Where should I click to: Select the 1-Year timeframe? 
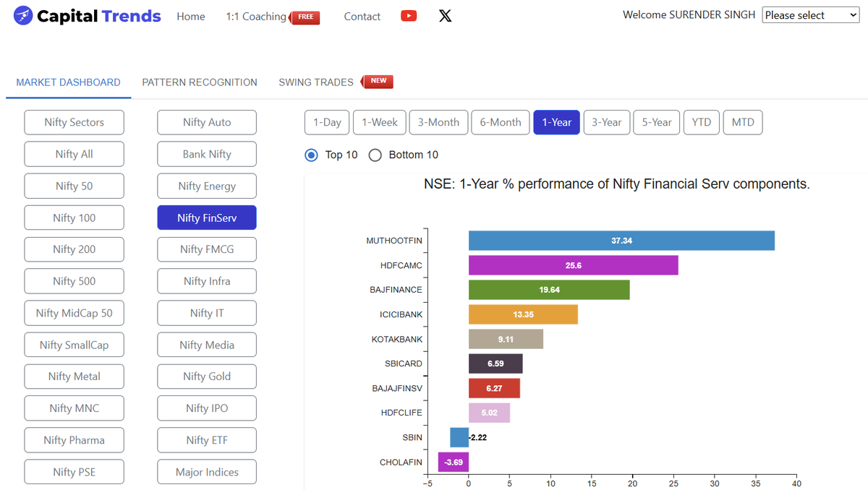557,122
